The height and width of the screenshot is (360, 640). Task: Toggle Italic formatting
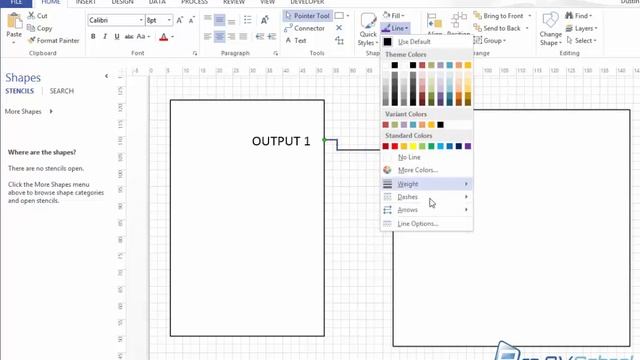coord(105,37)
